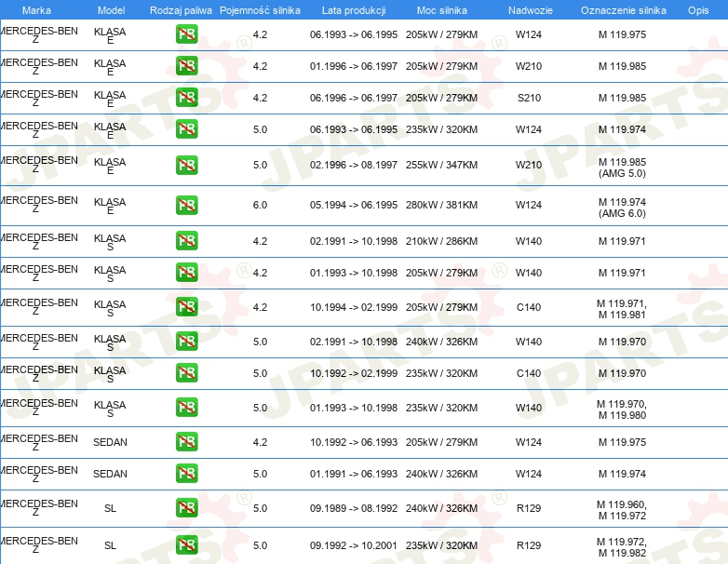Click the date range 01.1996 -> 06.1997

[354, 66]
